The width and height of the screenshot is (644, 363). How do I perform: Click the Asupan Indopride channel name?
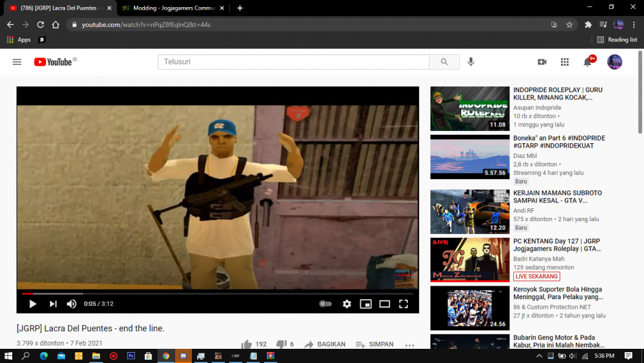[537, 107]
